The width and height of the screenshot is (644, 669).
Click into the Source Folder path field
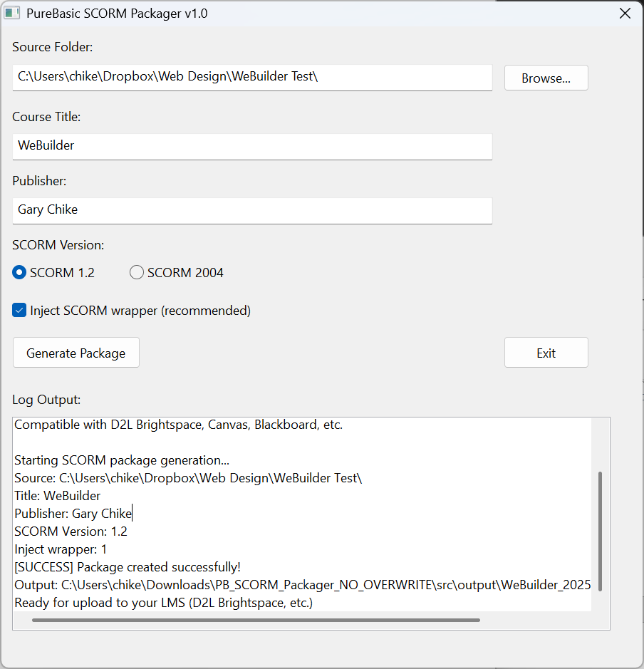252,77
